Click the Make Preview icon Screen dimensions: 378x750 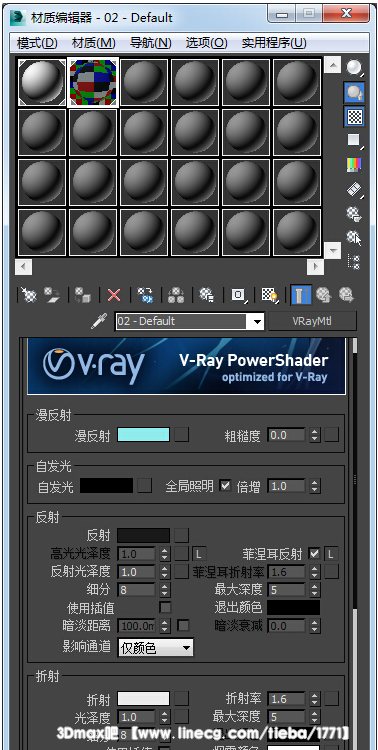coord(354,189)
